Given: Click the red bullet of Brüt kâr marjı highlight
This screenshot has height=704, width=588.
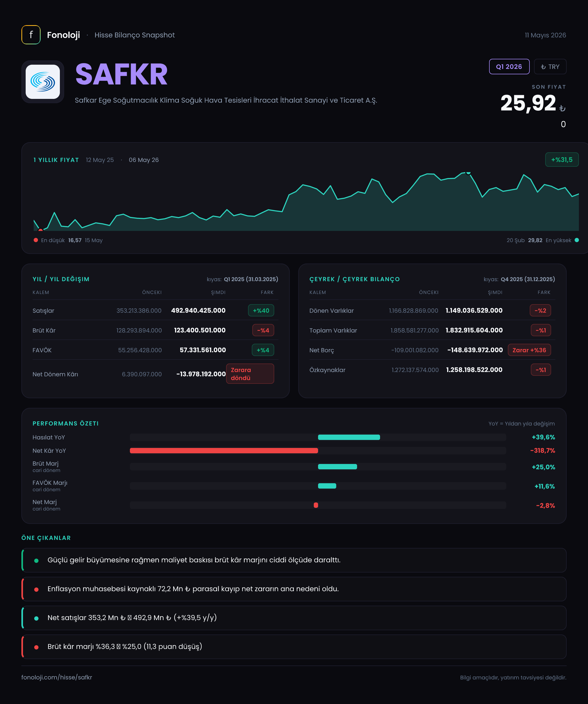Looking at the screenshot, I should [x=36, y=647].
